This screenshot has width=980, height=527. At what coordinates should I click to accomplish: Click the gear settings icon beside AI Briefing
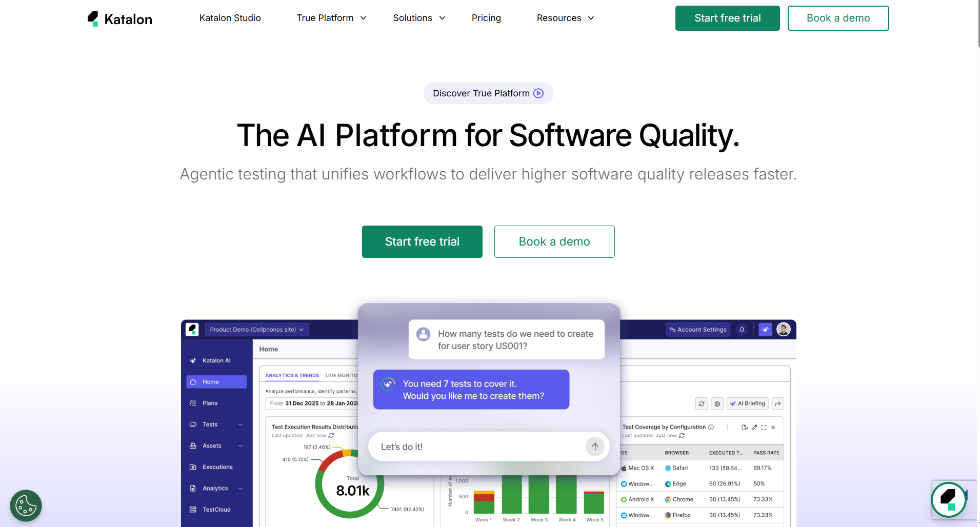pos(717,403)
